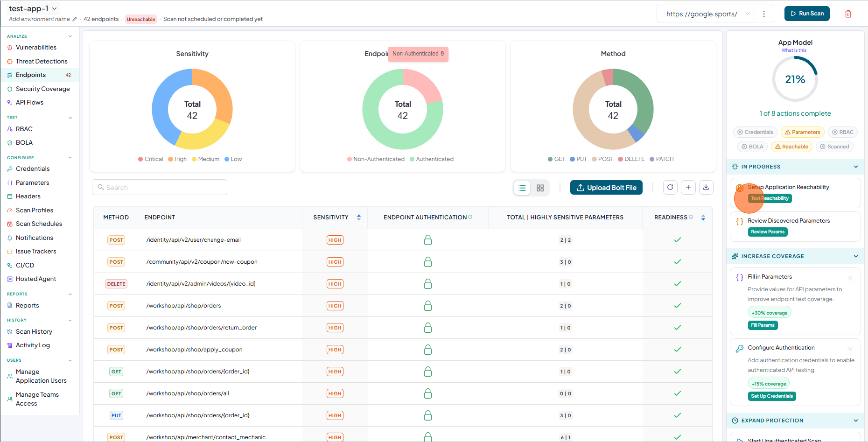
Task: Click the endpoint Search field
Action: [160, 187]
